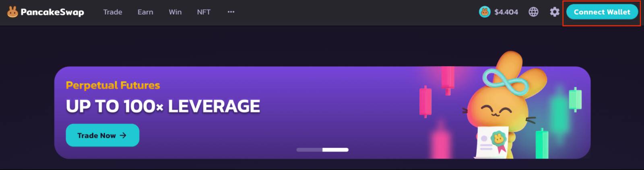The image size is (644, 170).
Task: Click the PancakeSwap wordmark text
Action: 52,12
